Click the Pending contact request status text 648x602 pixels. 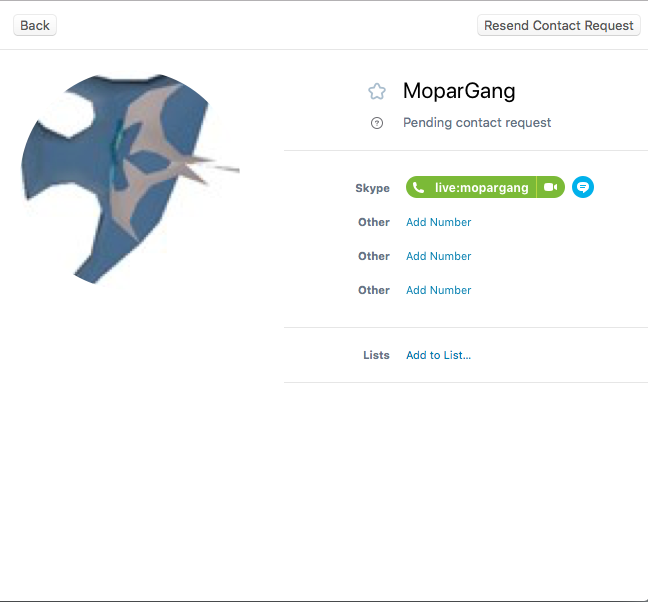(x=477, y=123)
